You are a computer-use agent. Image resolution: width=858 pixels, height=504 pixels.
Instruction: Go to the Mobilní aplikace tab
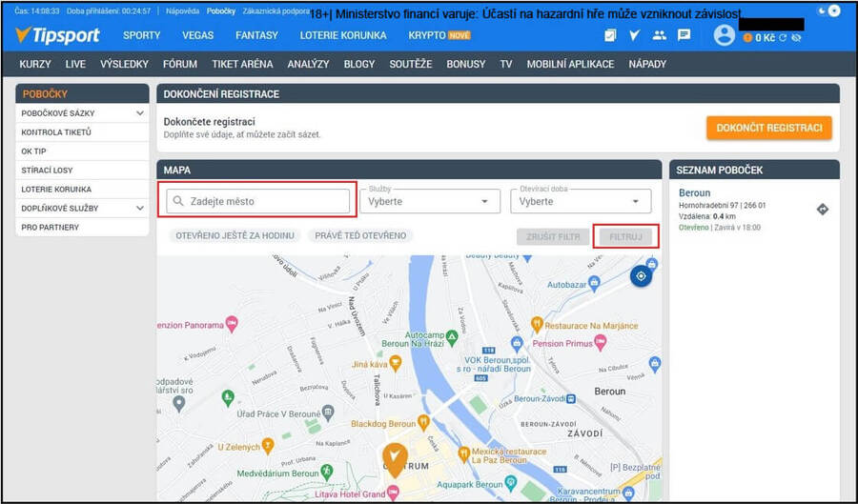coord(571,64)
